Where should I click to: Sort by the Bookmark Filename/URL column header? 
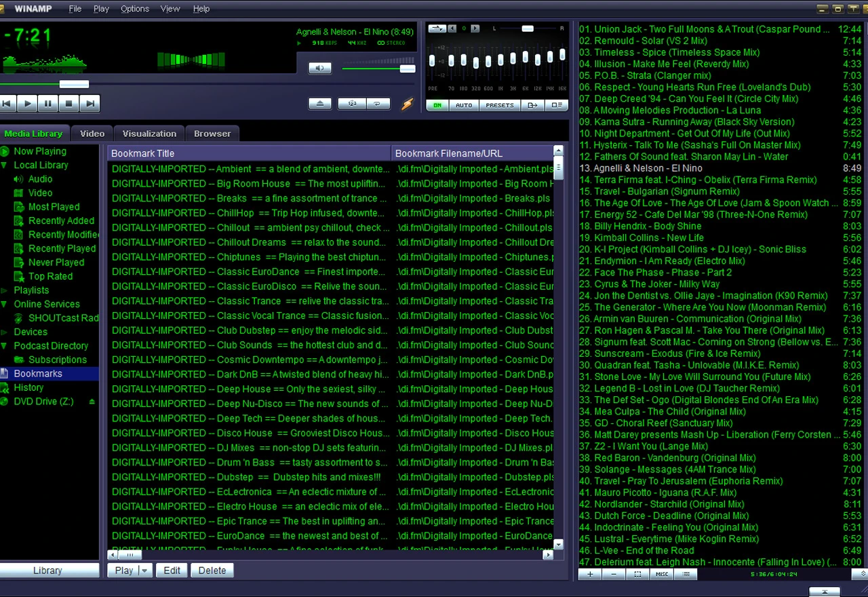point(473,153)
